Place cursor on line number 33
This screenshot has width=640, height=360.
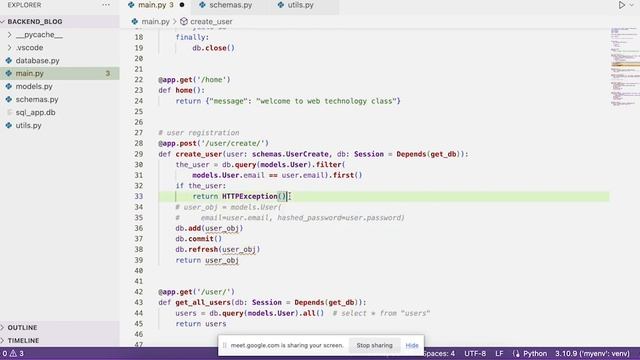(139, 196)
